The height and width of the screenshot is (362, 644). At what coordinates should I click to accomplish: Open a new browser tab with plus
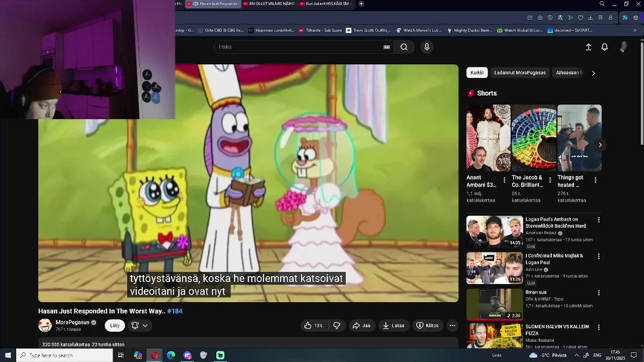pos(361,4)
